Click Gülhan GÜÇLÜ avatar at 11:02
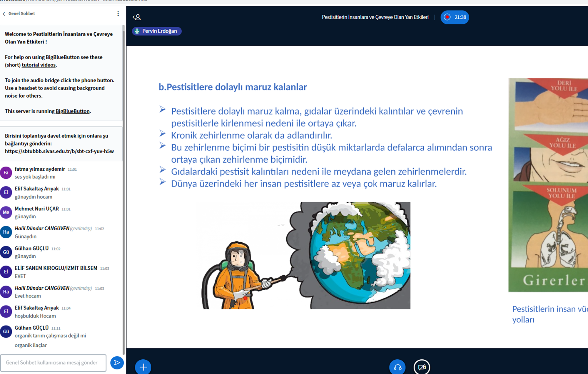The image size is (588, 374). pos(6,252)
